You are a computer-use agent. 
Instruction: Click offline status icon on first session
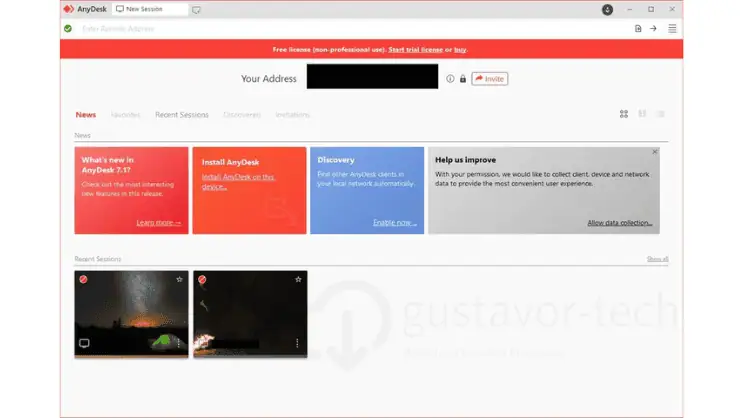(x=83, y=279)
